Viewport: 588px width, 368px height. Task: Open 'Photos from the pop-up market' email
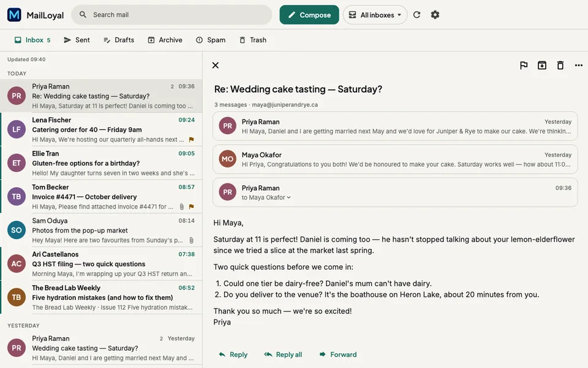(x=101, y=230)
